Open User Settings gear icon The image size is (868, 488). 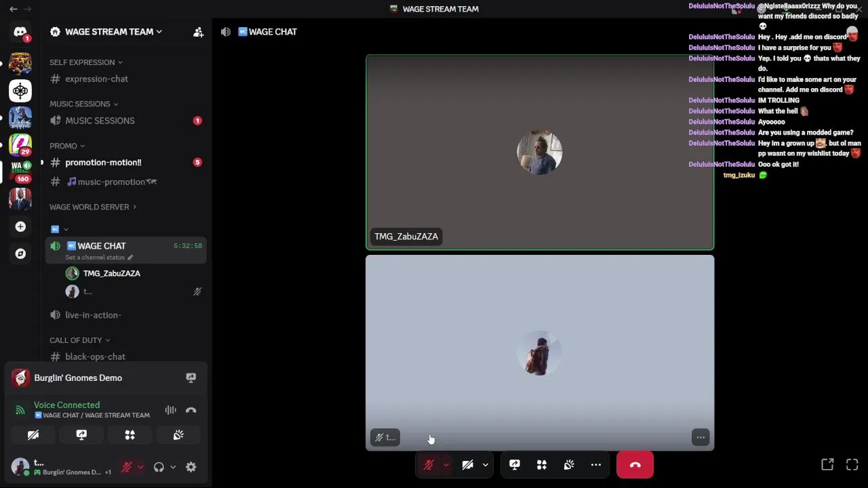(x=191, y=467)
